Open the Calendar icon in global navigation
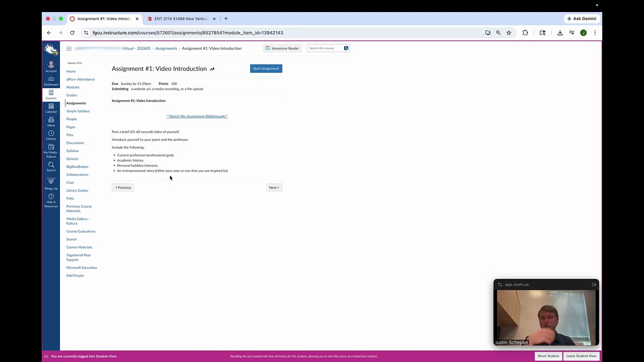The height and width of the screenshot is (362, 644). (51, 108)
